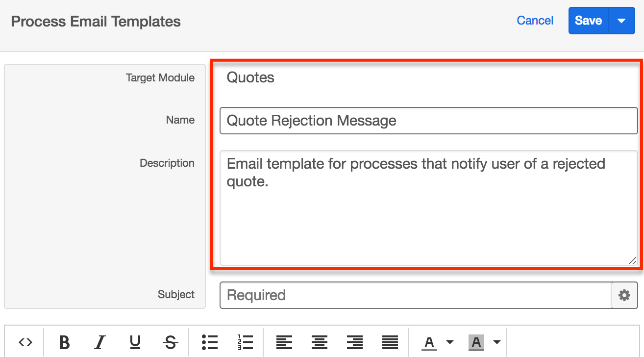Underline the selected text

(x=135, y=342)
